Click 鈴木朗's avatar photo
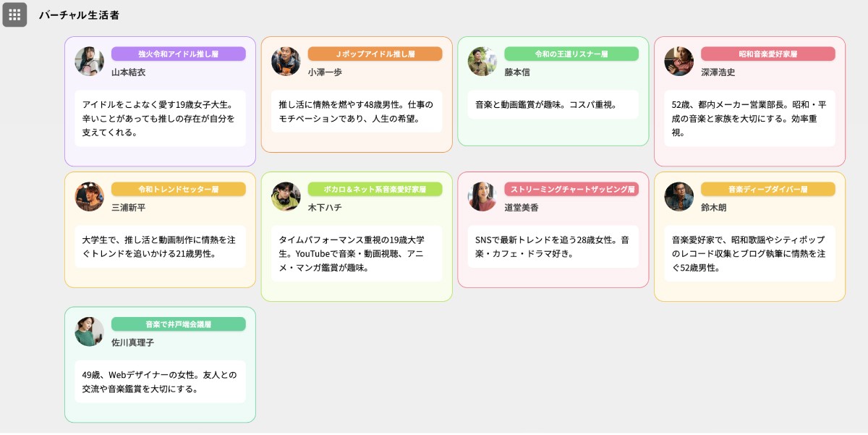The width and height of the screenshot is (868, 435). (679, 197)
